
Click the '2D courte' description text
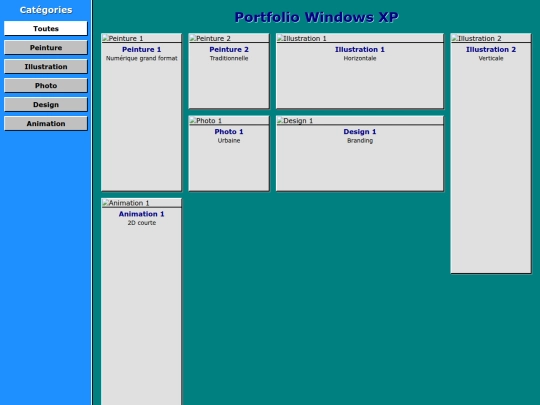click(142, 223)
